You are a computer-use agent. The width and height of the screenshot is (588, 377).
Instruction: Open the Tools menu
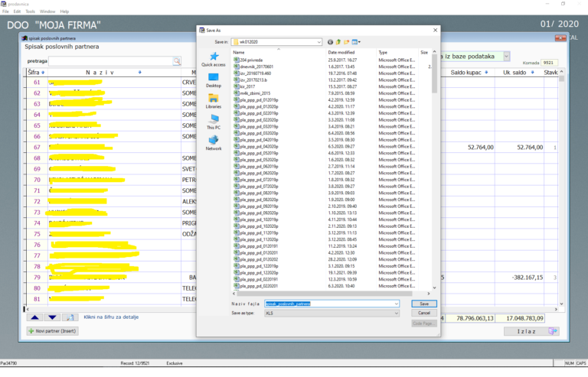point(31,11)
